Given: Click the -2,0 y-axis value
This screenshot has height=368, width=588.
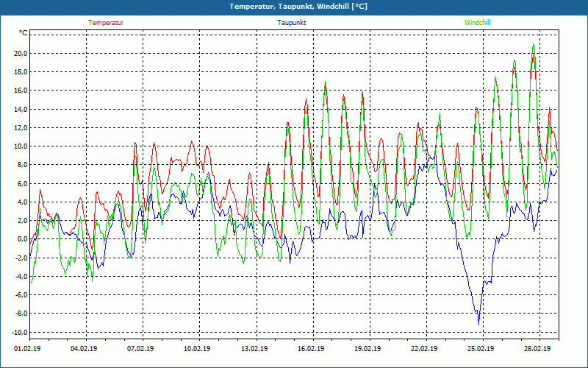Looking at the screenshot, I should [21, 258].
